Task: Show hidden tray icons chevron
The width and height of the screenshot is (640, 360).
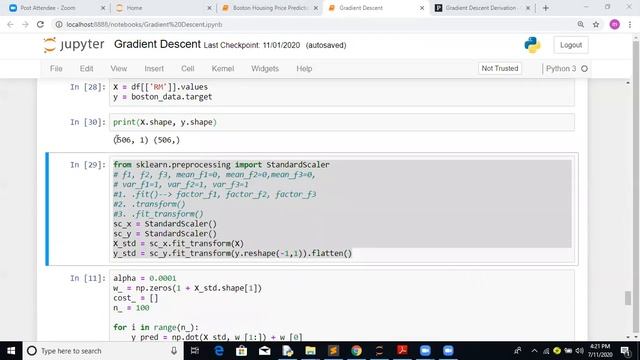Action: 534,351
